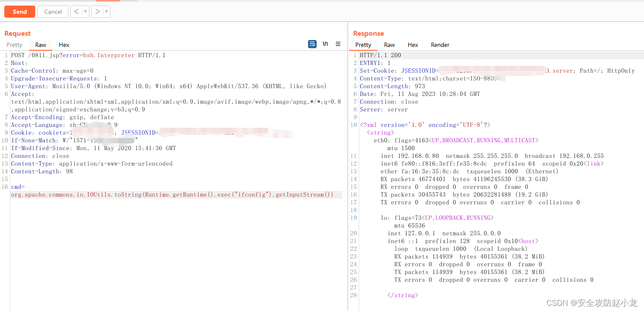Click the Server: server response header
Viewport: 644px width, 311px height.
pyautogui.click(x=384, y=109)
